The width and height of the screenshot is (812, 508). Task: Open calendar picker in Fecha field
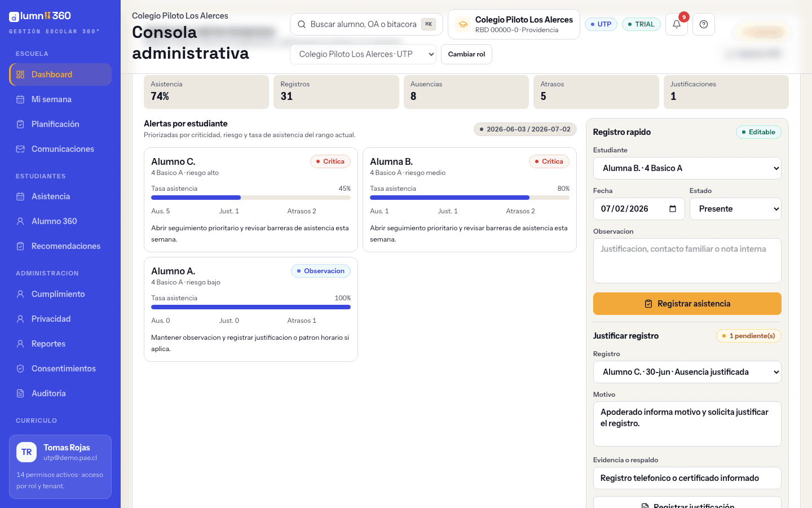click(673, 209)
